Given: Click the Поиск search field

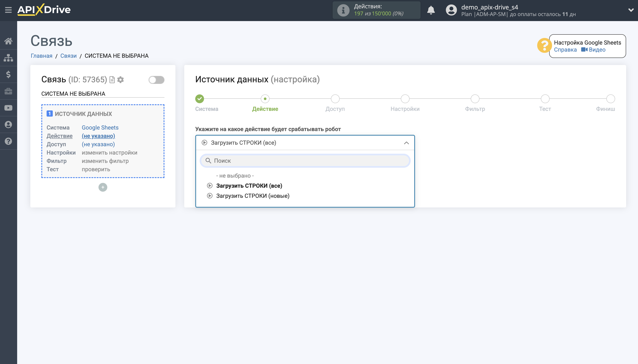Looking at the screenshot, I should pos(305,161).
